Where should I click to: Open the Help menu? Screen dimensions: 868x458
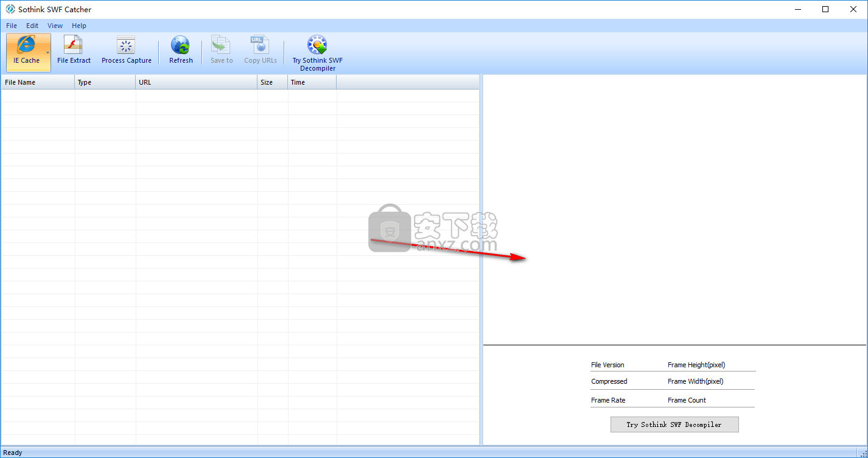(x=79, y=26)
